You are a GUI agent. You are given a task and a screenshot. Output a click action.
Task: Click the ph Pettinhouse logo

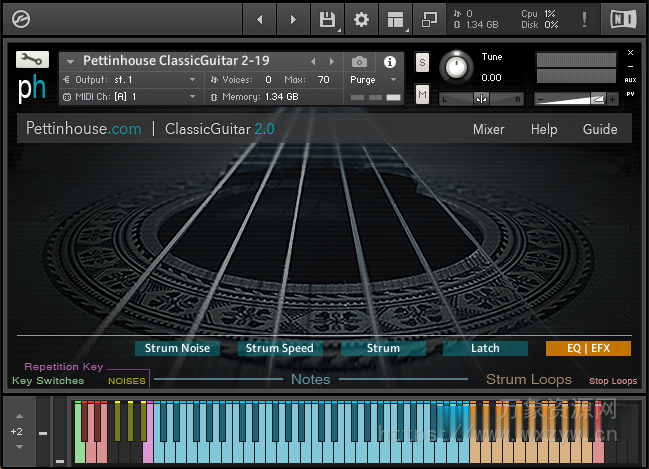pyautogui.click(x=31, y=88)
